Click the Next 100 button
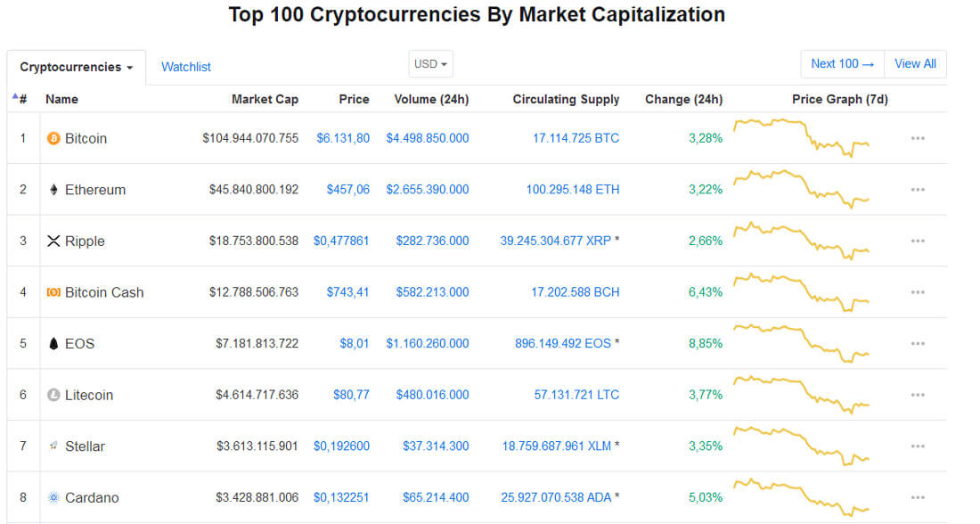Screen dimensions: 980x524 (x=841, y=63)
